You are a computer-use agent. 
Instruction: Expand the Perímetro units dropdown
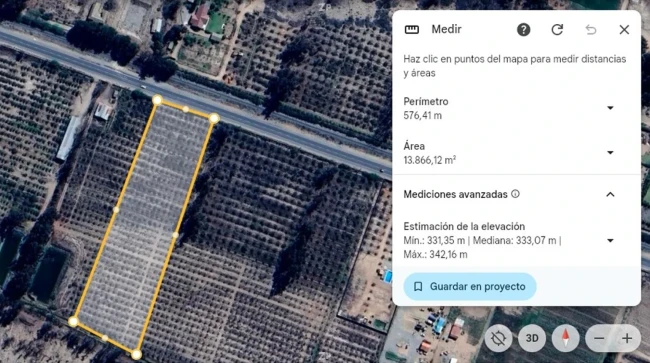610,108
